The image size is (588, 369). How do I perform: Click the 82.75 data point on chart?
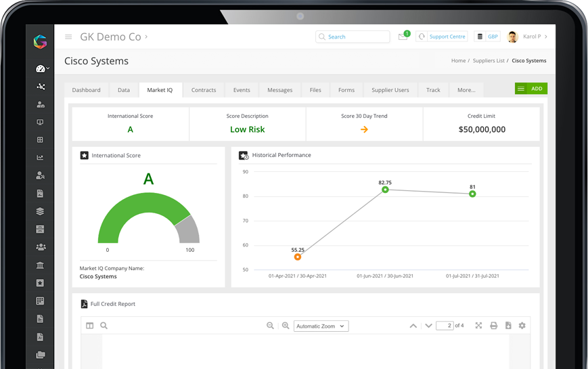[x=385, y=190]
